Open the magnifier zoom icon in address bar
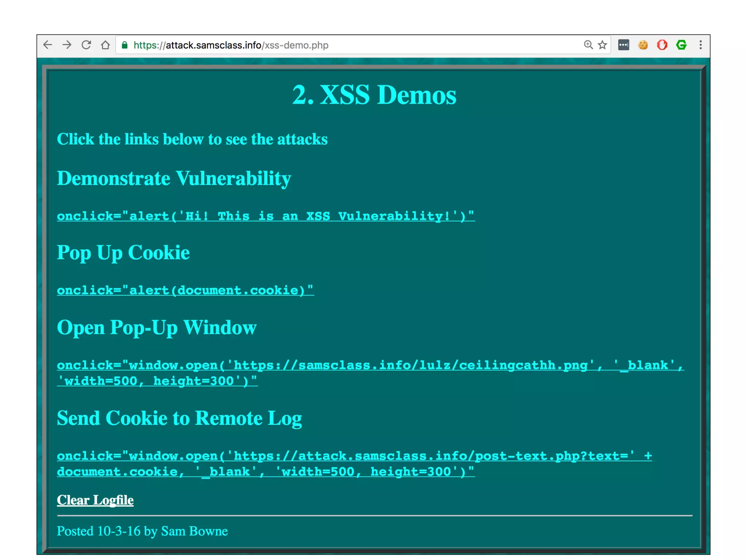 (588, 45)
